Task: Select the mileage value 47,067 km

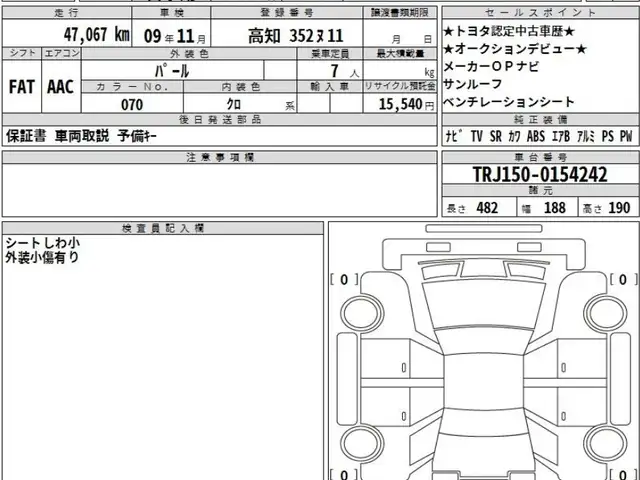Action: (x=97, y=35)
